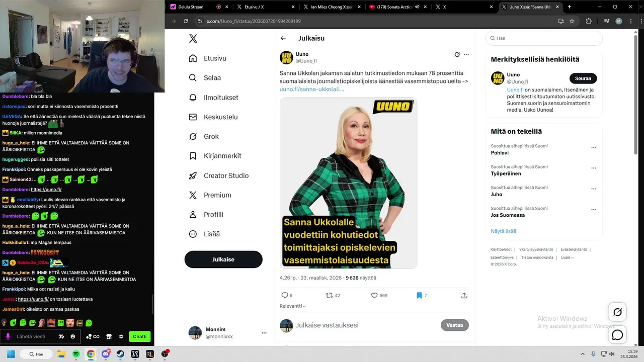Go back using the Julkaisu arrow
This screenshot has height=362, width=644.
283,38
